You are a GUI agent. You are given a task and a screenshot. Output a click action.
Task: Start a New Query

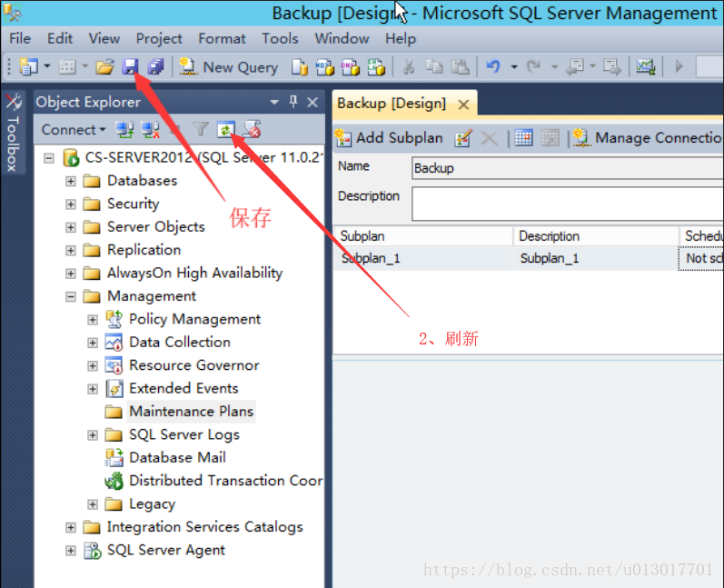229,67
